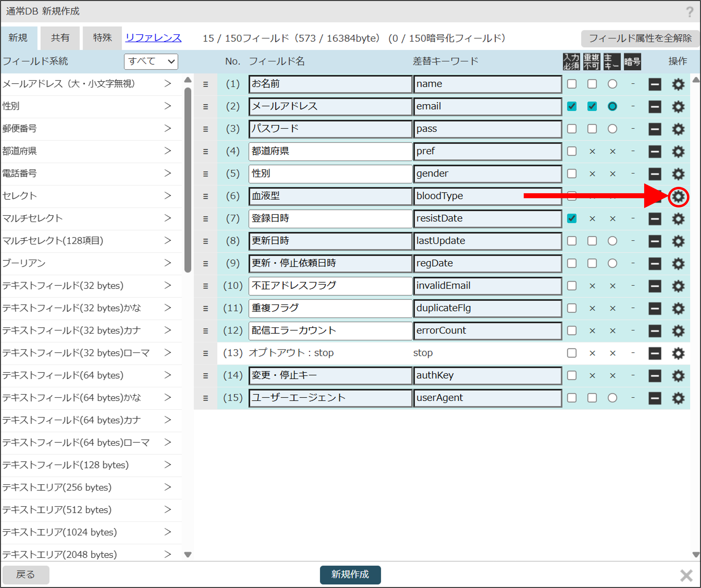Open the すべて field type dropdown
This screenshot has width=701, height=588.
[151, 62]
